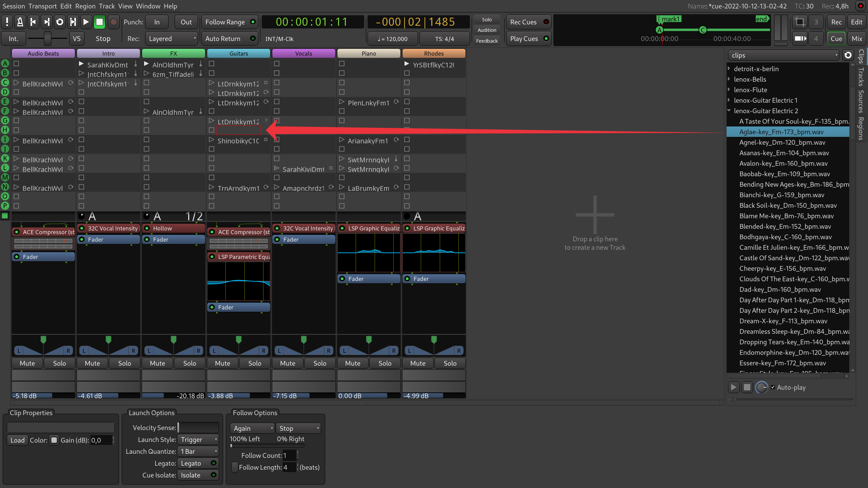Click the playhead follow icon near button 4

800,39
